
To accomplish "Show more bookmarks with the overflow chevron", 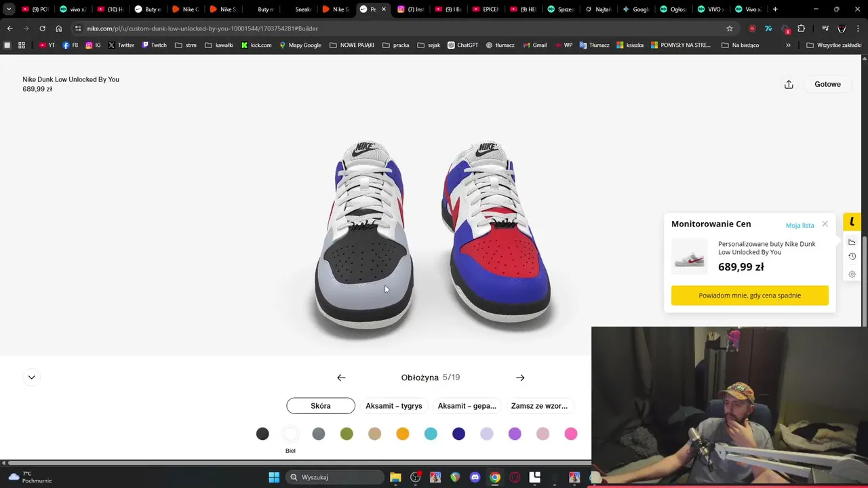I will click(788, 45).
